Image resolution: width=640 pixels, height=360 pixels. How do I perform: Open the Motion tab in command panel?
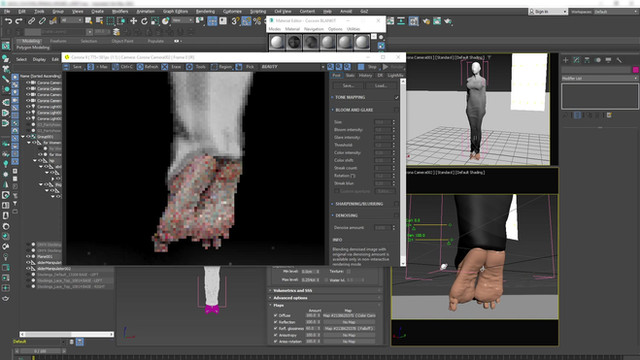pos(598,60)
